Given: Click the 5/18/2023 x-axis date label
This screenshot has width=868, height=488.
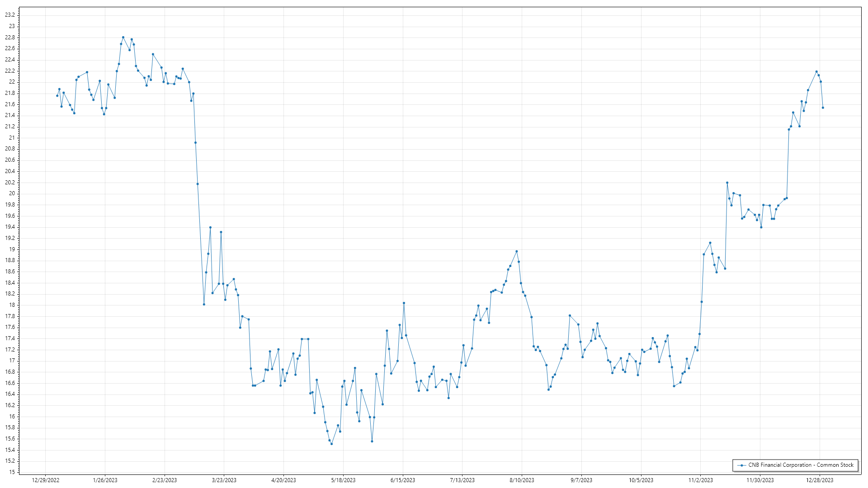Looking at the screenshot, I should tap(343, 480).
